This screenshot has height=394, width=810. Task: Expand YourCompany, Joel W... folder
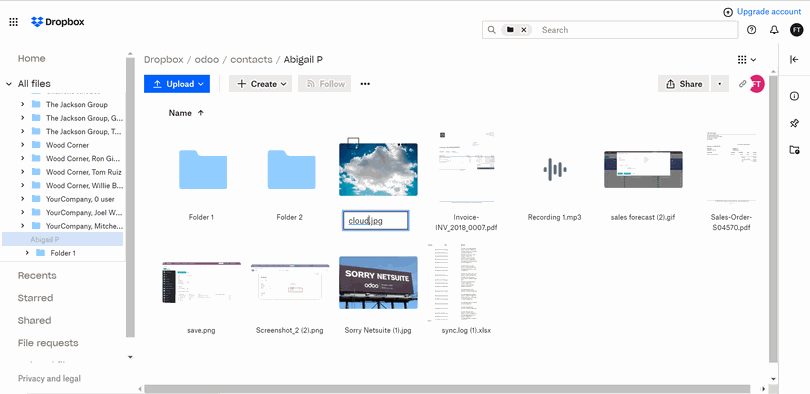22,212
